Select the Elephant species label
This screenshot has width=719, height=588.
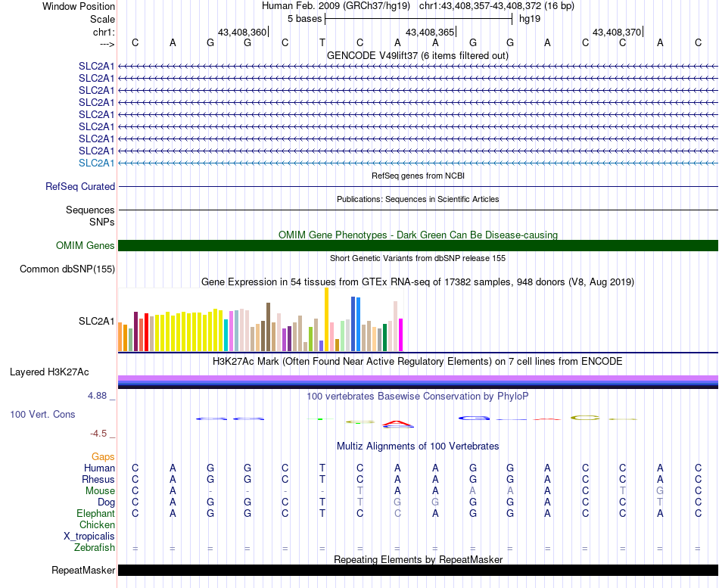coord(95,513)
